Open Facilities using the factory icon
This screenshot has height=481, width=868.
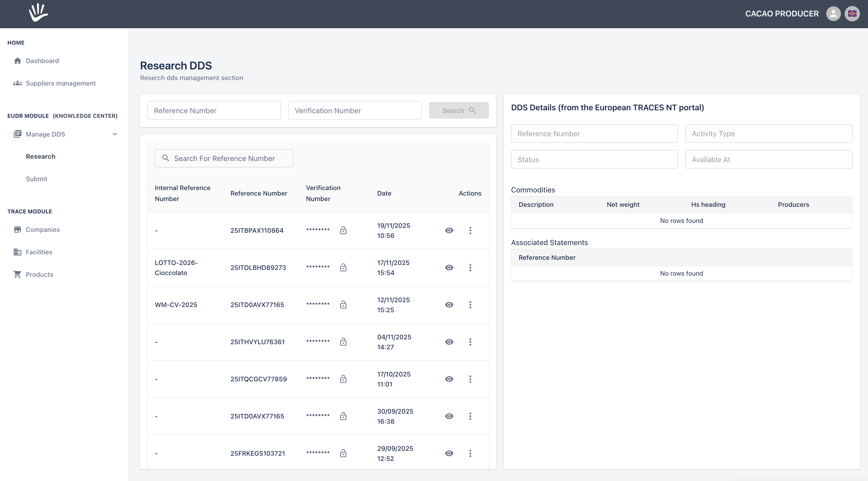[x=17, y=252]
